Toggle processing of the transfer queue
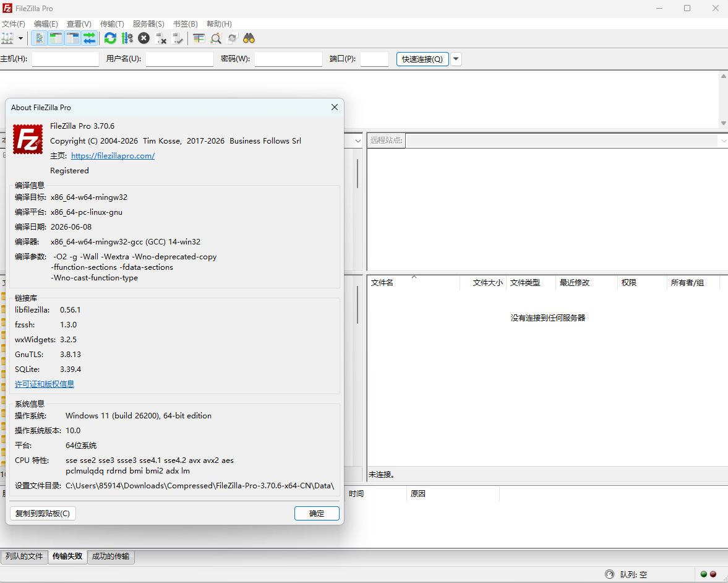 [127, 38]
